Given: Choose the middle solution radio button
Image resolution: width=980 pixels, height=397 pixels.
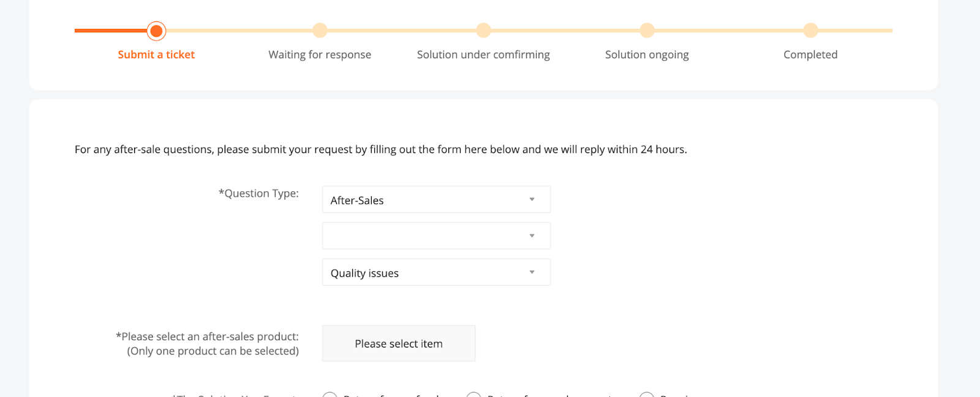Looking at the screenshot, I should pyautogui.click(x=473, y=395).
